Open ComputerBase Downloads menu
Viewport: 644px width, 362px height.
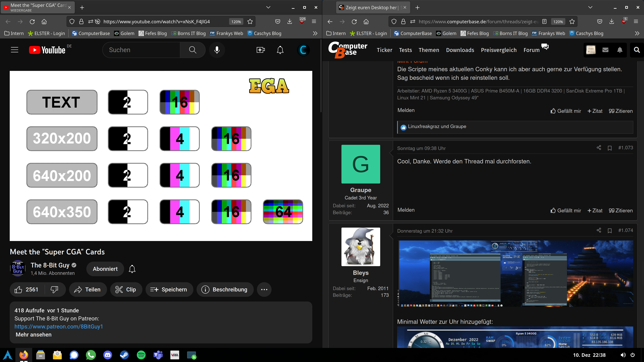tap(460, 50)
